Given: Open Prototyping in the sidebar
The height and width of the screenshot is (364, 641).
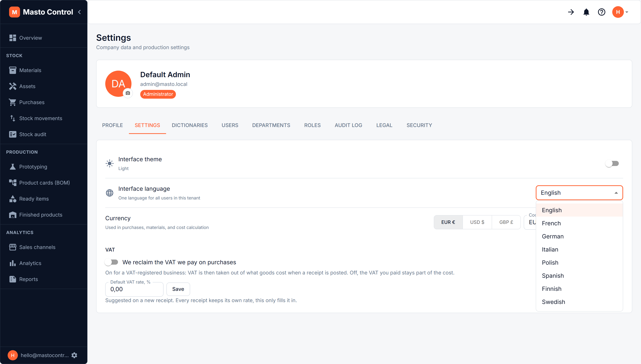Looking at the screenshot, I should coord(44,167).
